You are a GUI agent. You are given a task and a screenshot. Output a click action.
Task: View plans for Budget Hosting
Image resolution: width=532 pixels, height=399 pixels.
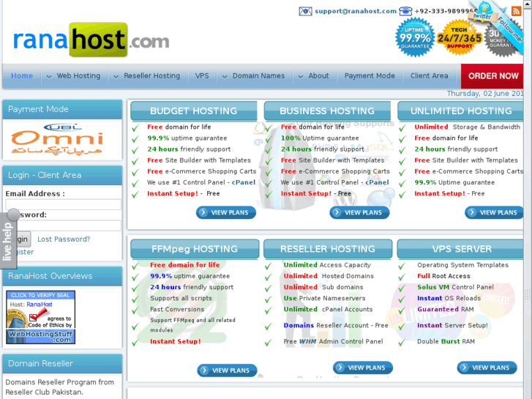(x=226, y=212)
